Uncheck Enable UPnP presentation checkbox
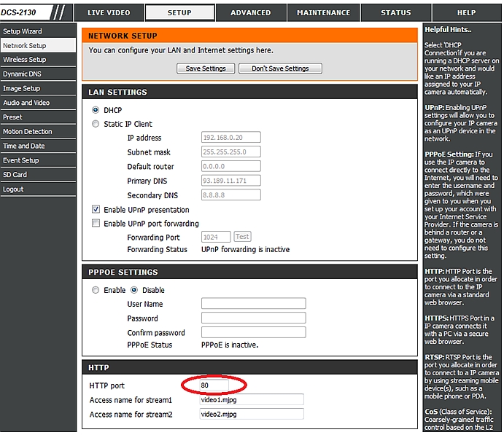This screenshot has height=435, width=504. click(x=96, y=210)
